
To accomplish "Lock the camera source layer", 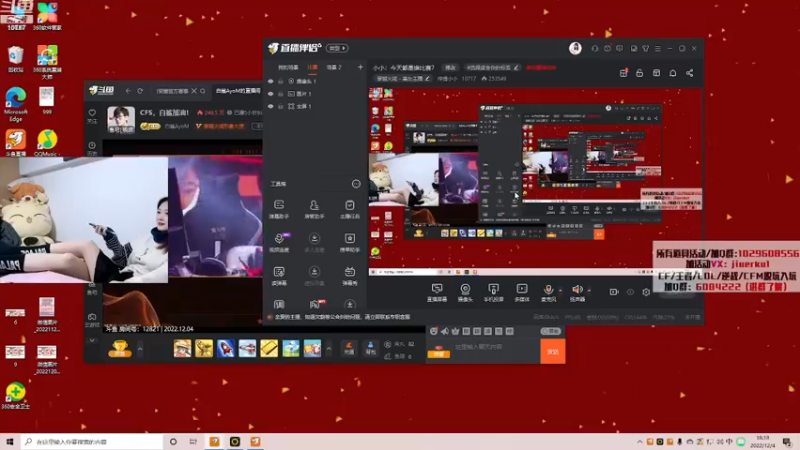I will [x=281, y=81].
